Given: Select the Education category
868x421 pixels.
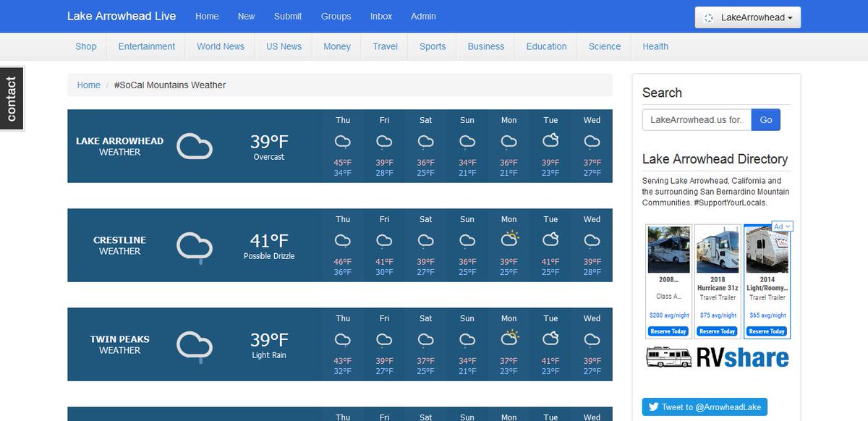Looking at the screenshot, I should tap(546, 46).
